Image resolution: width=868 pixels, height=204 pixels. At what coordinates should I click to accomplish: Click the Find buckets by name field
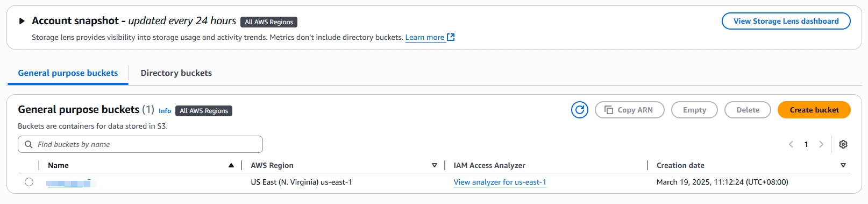pos(140,144)
